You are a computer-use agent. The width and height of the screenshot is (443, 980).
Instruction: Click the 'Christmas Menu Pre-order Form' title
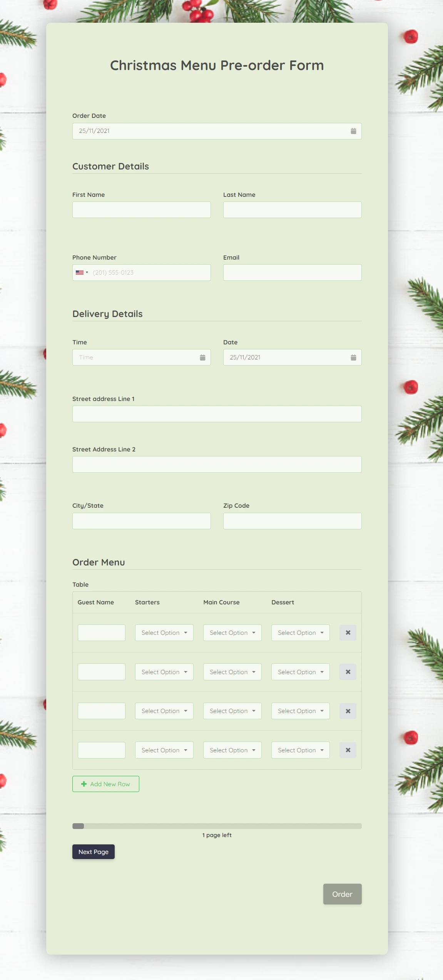[217, 65]
